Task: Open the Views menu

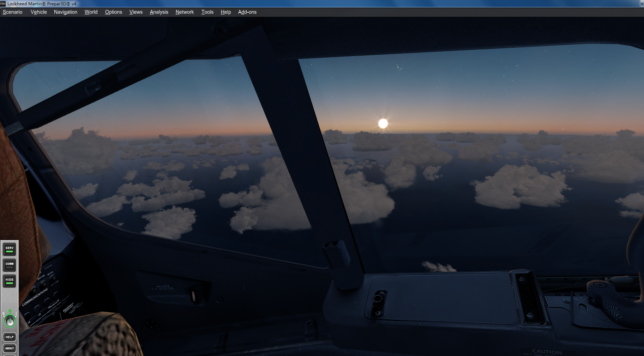Action: [x=136, y=12]
